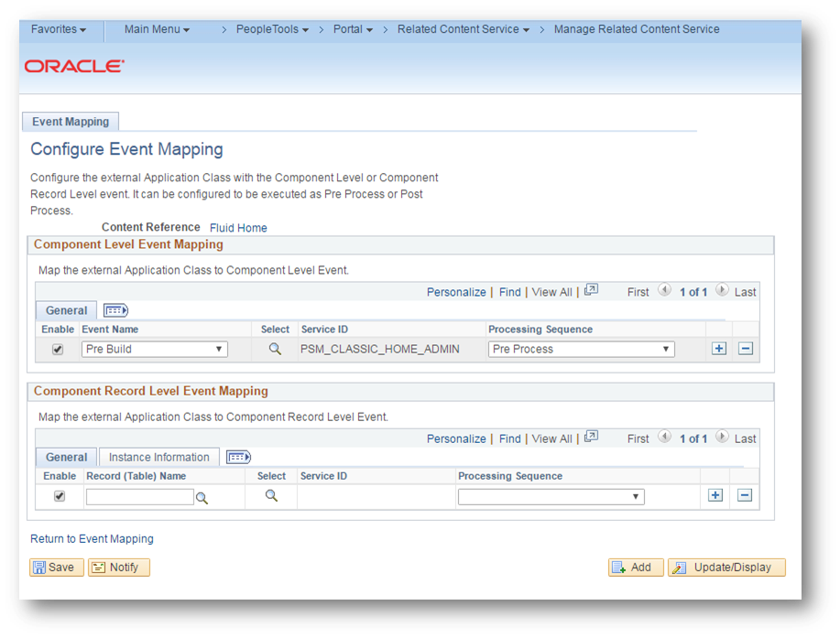The width and height of the screenshot is (840, 638).
Task: Follow the Return to Event Mapping link
Action: click(92, 539)
